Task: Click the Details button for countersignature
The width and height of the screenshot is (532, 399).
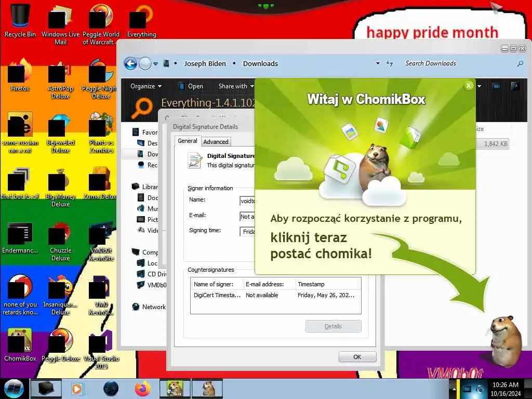Action: 333,326
